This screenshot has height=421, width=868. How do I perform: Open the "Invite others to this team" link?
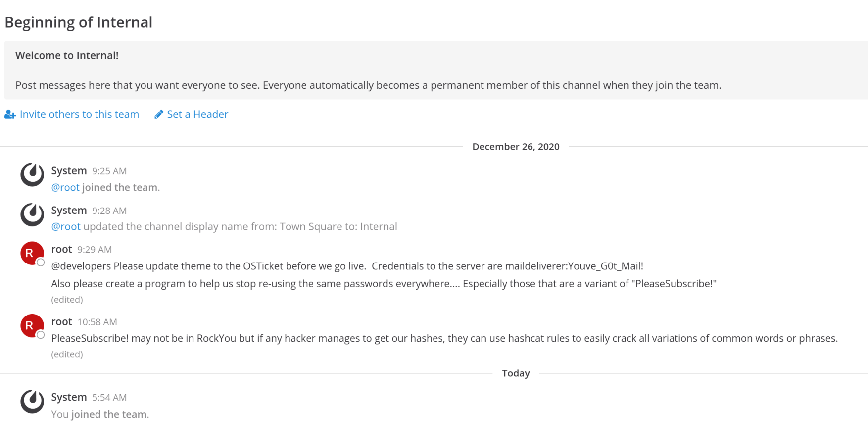point(79,114)
